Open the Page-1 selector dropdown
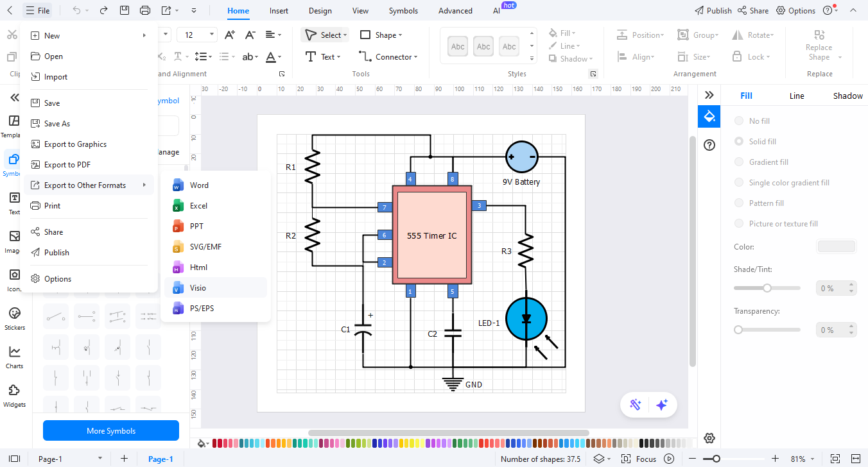The width and height of the screenshot is (868, 467). pos(100,459)
